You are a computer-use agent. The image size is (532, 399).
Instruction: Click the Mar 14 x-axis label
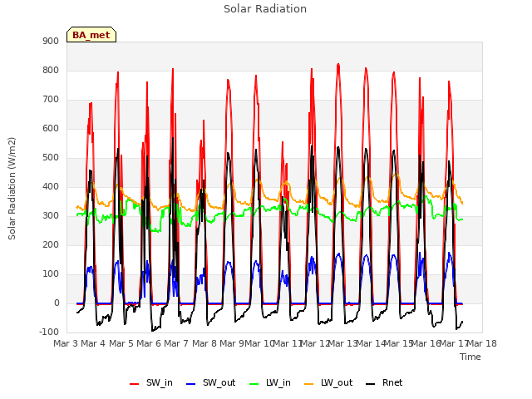pos(371,343)
